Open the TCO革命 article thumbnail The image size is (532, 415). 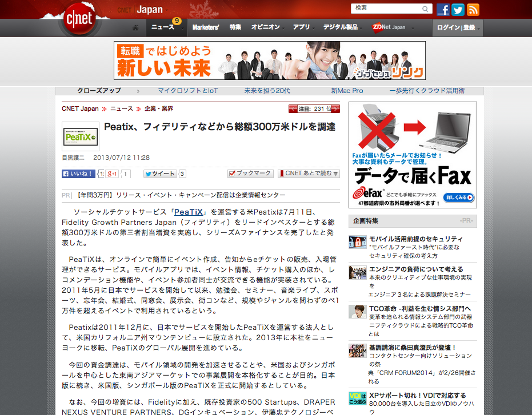pyautogui.click(x=358, y=312)
